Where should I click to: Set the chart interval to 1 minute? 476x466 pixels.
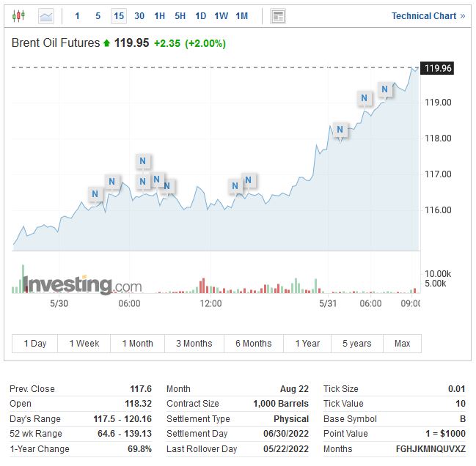[x=77, y=15]
